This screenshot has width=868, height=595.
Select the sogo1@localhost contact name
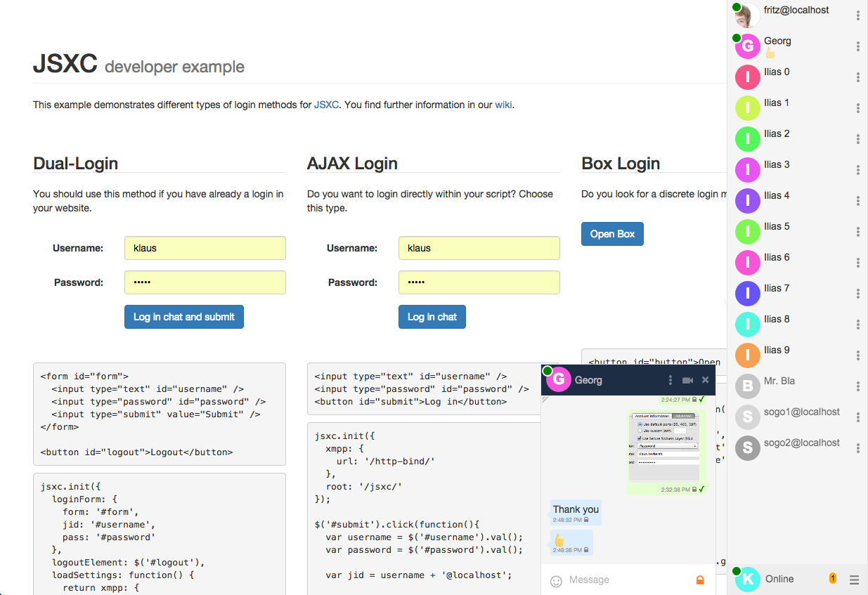tap(802, 412)
